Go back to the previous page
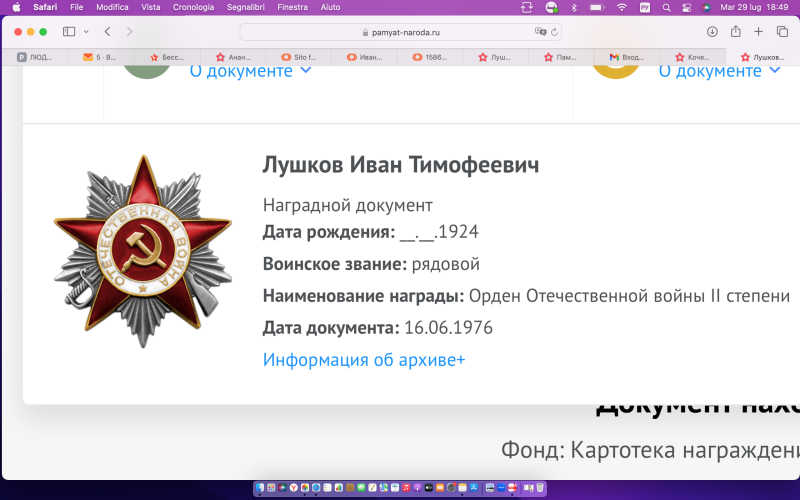This screenshot has height=500, width=800. coord(107,32)
